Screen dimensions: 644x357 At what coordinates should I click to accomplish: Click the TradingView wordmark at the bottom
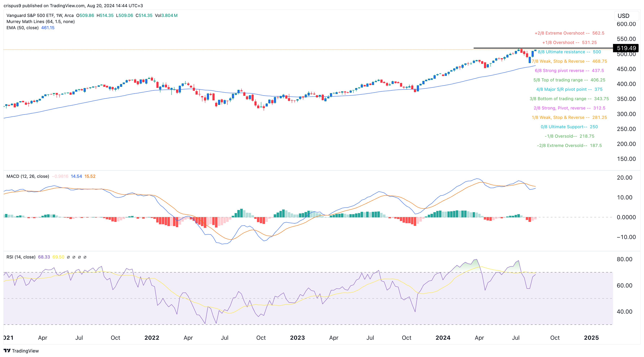coord(26,351)
